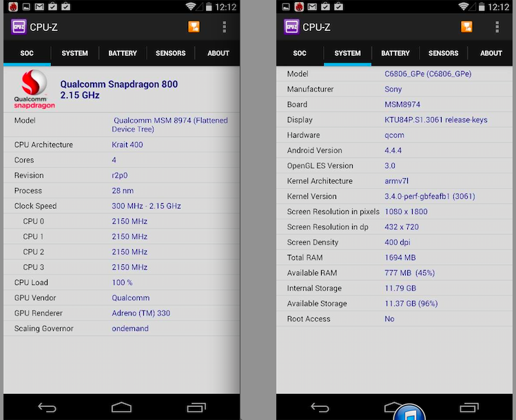This screenshot has height=420, width=516.
Task: Open the three-dot overflow menu on the SOC screen
Action: [224, 27]
